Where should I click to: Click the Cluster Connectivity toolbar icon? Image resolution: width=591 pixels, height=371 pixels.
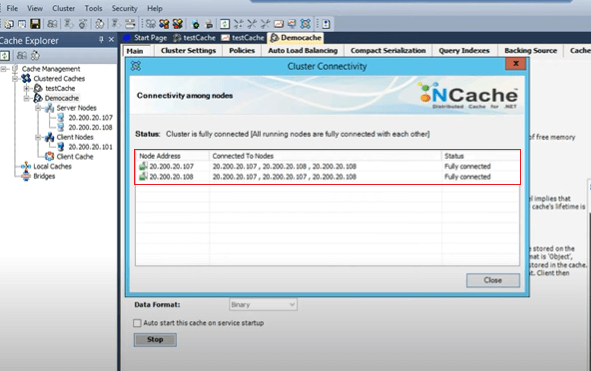pyautogui.click(x=305, y=24)
